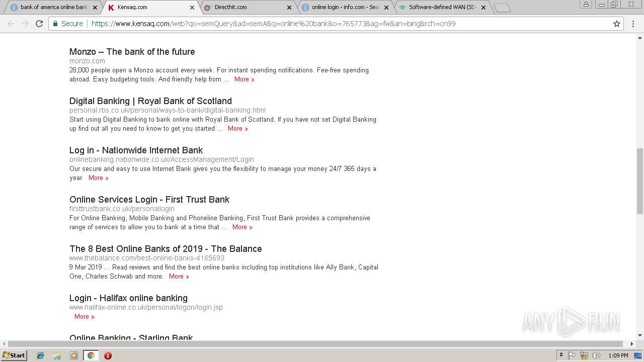Close the Directhit.com tab

coord(289,8)
